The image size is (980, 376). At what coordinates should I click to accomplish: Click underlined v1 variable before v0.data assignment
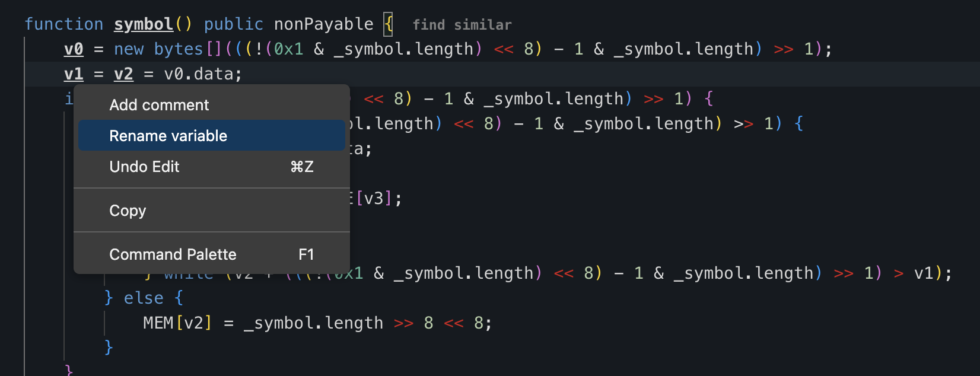pos(74,74)
